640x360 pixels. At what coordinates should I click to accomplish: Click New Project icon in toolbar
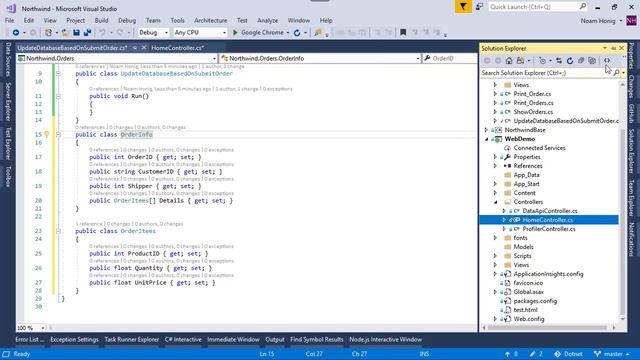[48, 32]
